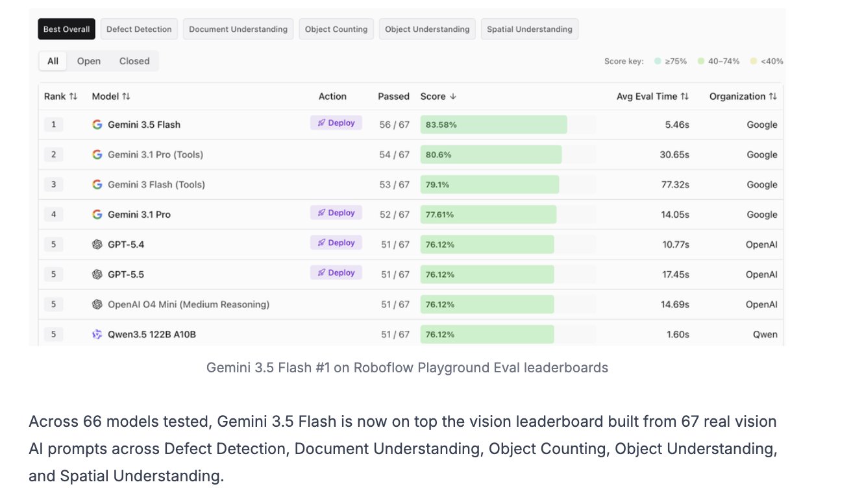Click the rank 1 badge

point(53,125)
